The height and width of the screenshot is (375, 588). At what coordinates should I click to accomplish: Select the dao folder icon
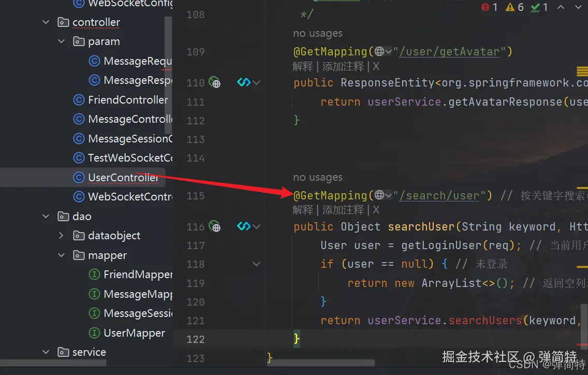click(x=63, y=216)
